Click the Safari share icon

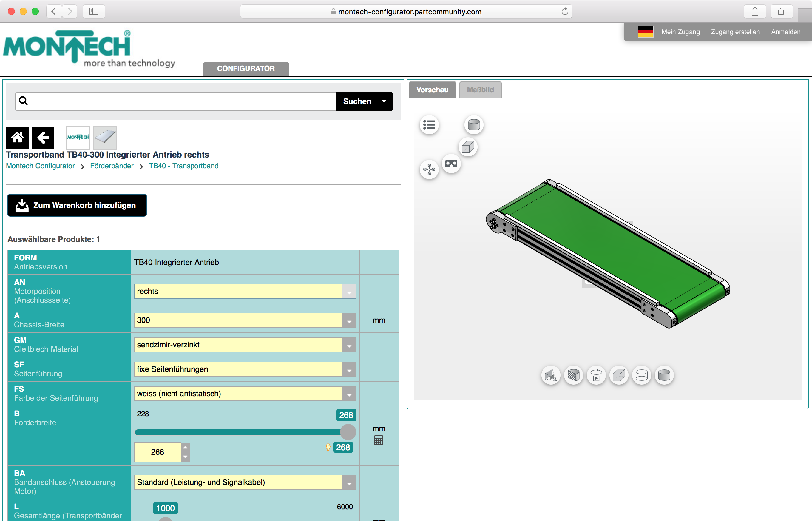click(x=754, y=12)
